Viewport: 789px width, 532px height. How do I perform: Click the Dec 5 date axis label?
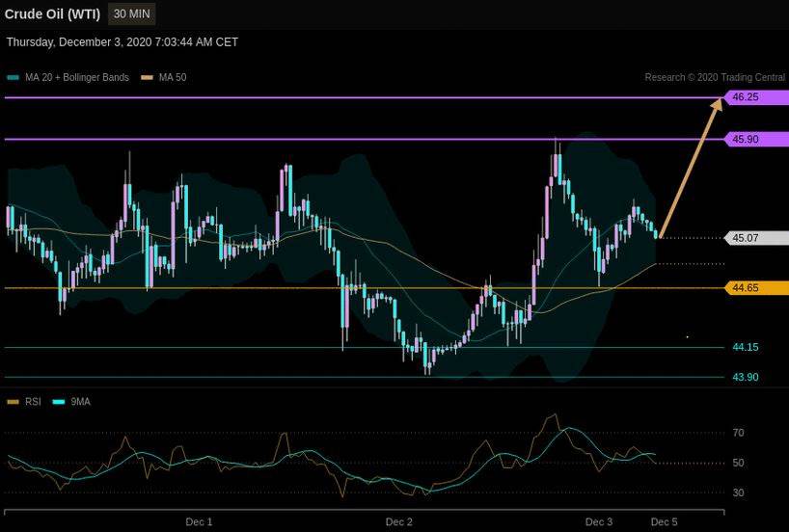pyautogui.click(x=665, y=522)
